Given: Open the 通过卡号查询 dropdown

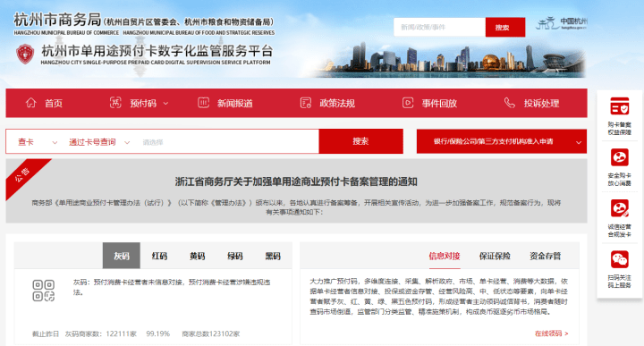Looking at the screenshot, I should [x=99, y=142].
